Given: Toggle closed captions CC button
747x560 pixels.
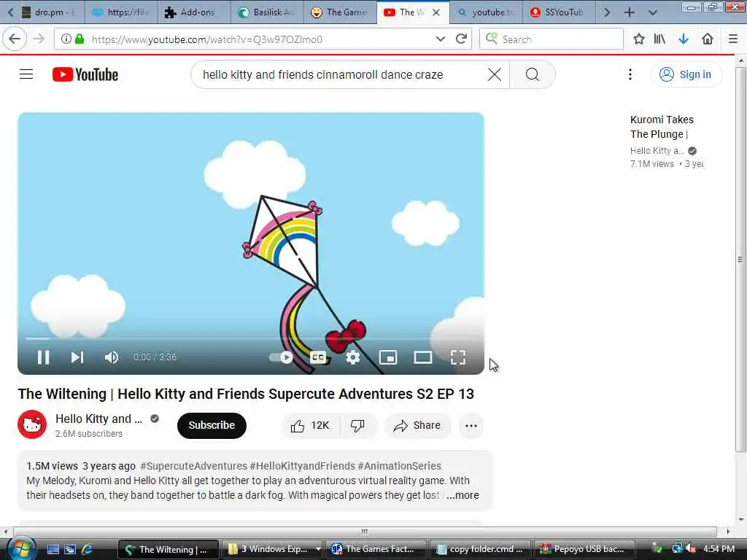Looking at the screenshot, I should pyautogui.click(x=318, y=357).
